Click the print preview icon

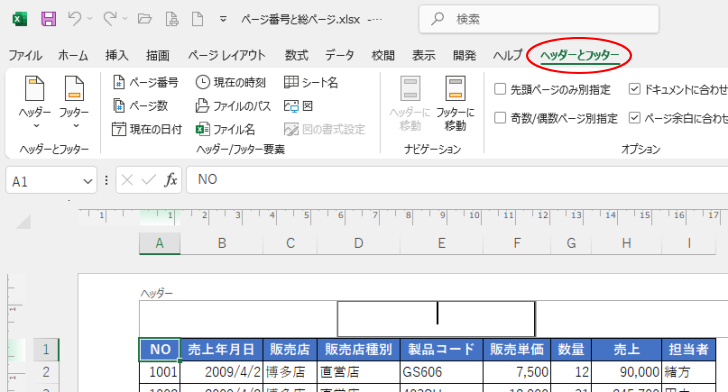point(172,19)
